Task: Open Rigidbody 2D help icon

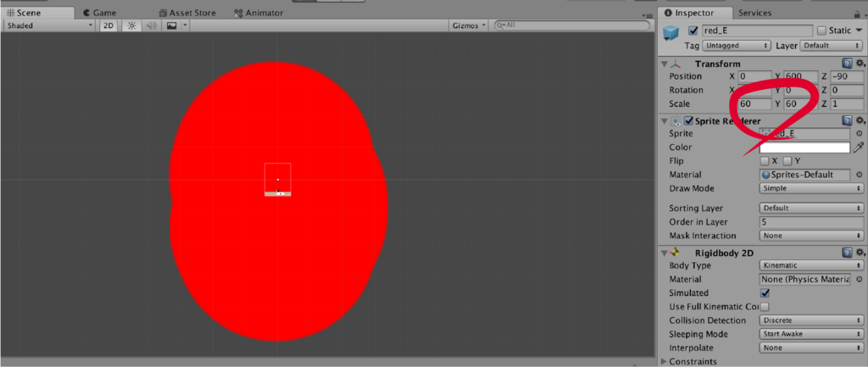Action: 847,253
